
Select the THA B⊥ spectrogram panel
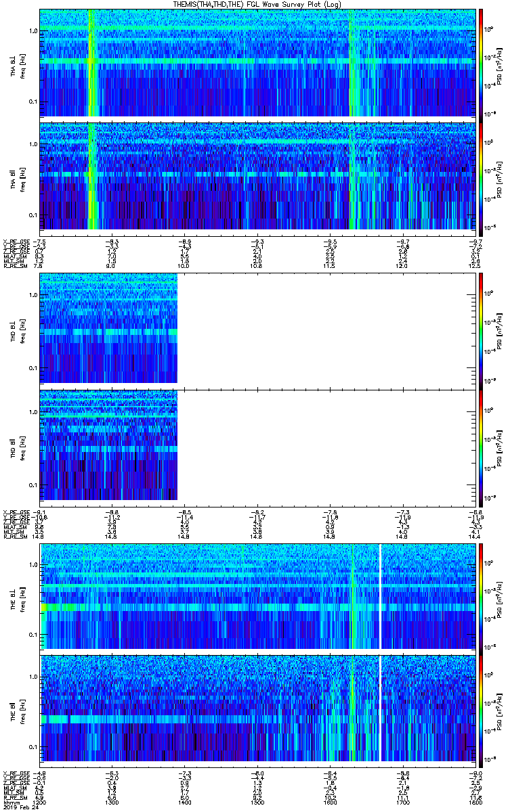point(257,63)
